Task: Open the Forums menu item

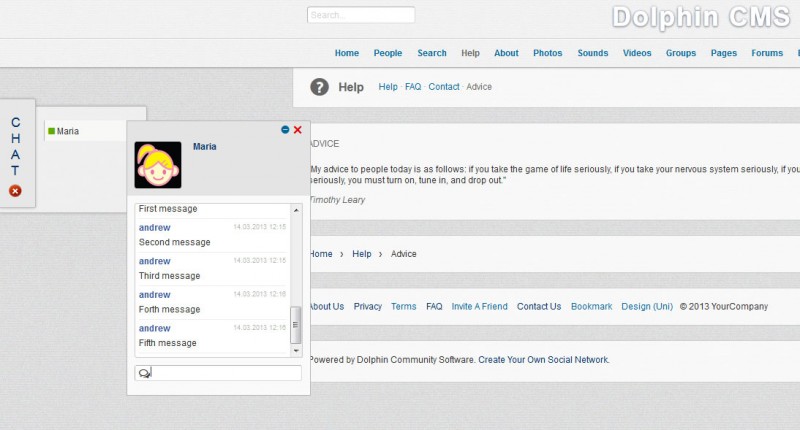Action: pyautogui.click(x=767, y=53)
